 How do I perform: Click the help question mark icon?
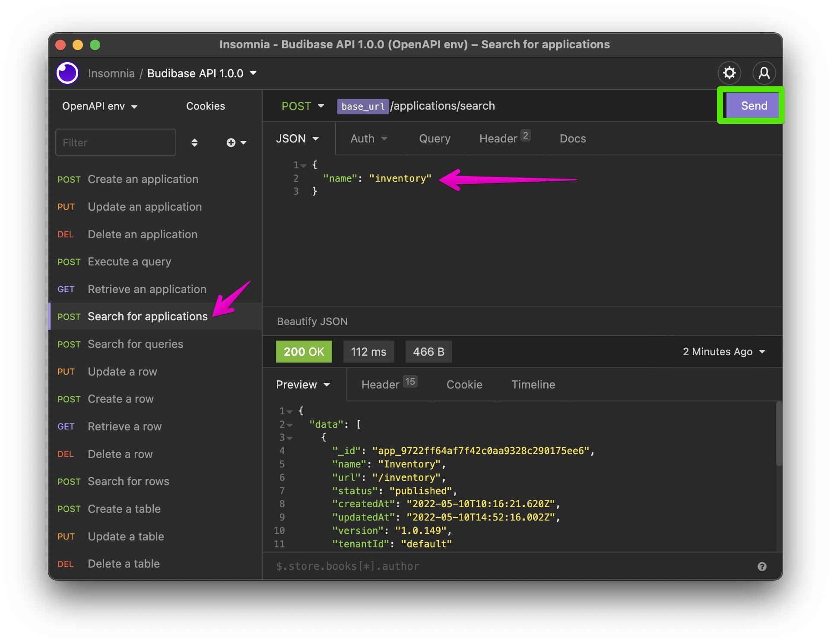[762, 567]
